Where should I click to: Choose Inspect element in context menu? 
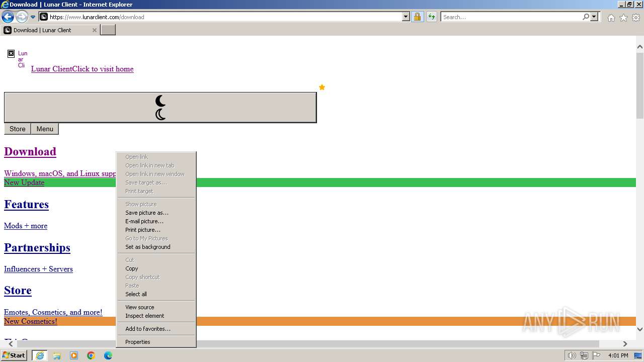point(156,316)
